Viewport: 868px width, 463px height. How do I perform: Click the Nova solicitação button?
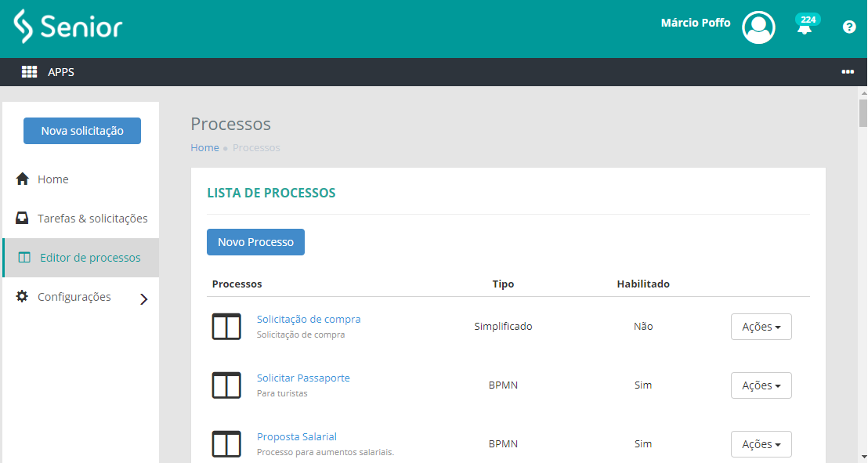click(x=81, y=131)
